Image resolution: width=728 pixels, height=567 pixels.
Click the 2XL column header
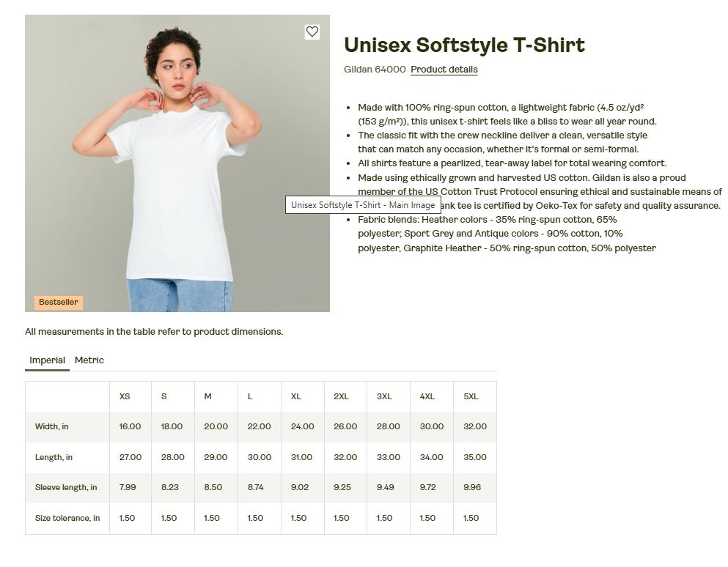click(x=341, y=397)
